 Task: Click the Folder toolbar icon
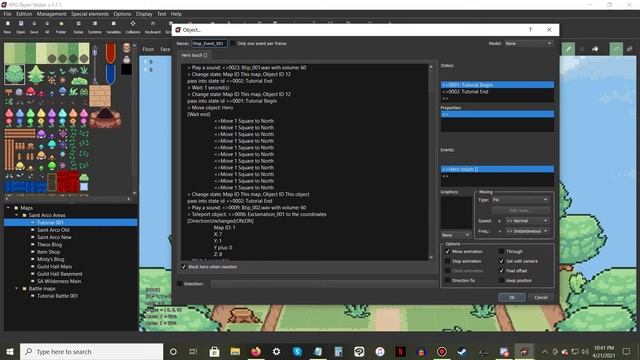coord(61,27)
